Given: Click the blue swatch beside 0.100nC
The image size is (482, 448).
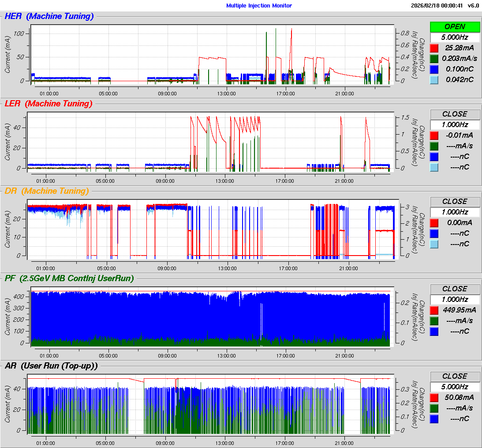Looking at the screenshot, I should tap(434, 69).
